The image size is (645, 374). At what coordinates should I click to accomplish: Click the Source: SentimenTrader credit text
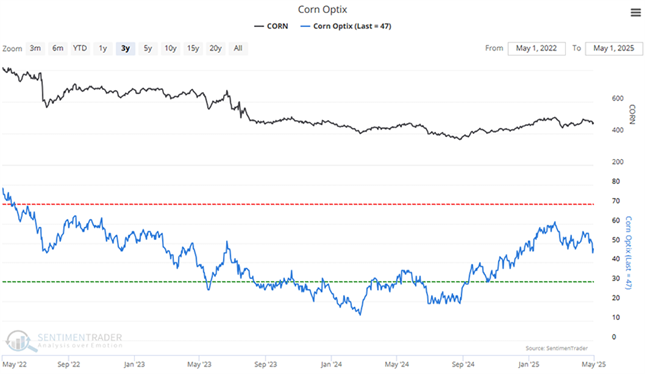(557, 348)
